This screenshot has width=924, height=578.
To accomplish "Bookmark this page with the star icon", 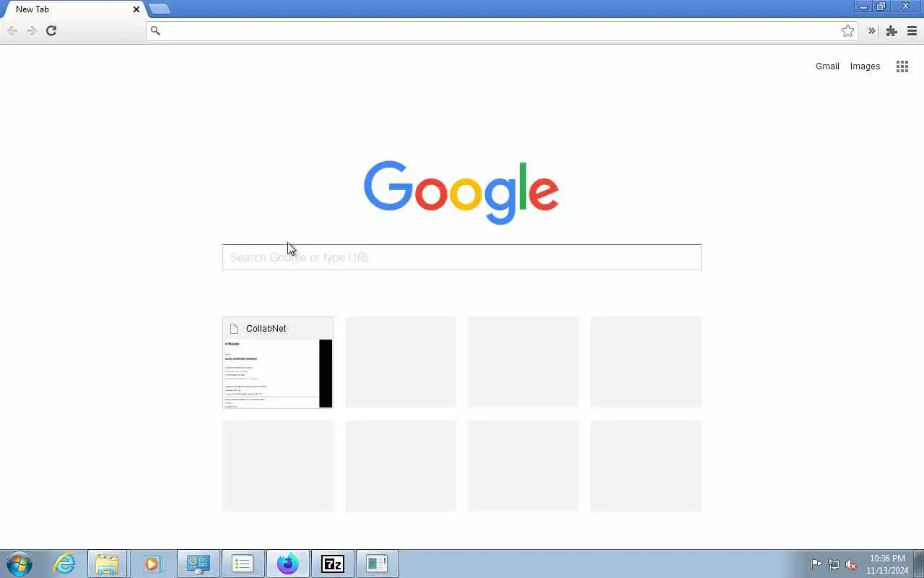I will tap(847, 30).
